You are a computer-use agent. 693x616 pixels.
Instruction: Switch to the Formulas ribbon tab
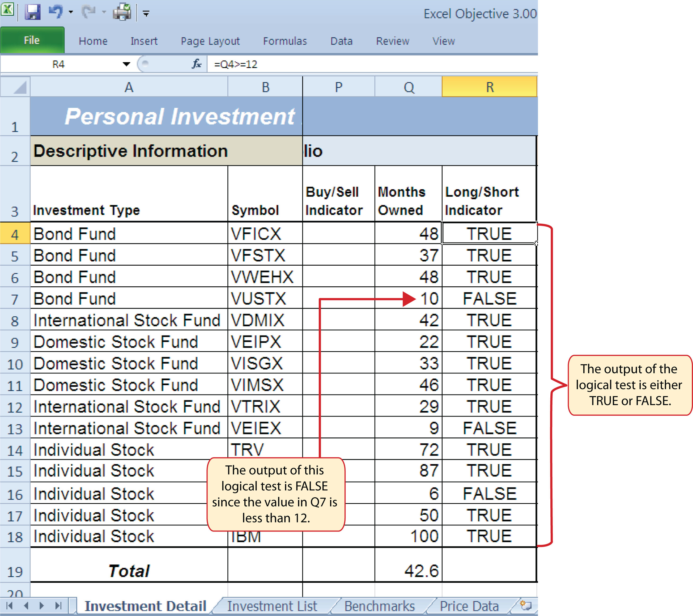285,41
